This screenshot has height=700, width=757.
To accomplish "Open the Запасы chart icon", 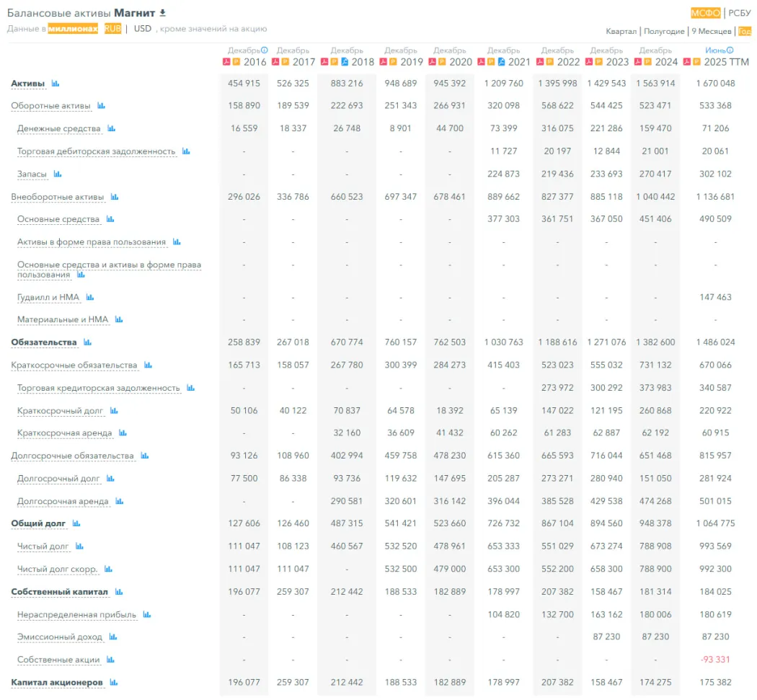I will [x=58, y=174].
